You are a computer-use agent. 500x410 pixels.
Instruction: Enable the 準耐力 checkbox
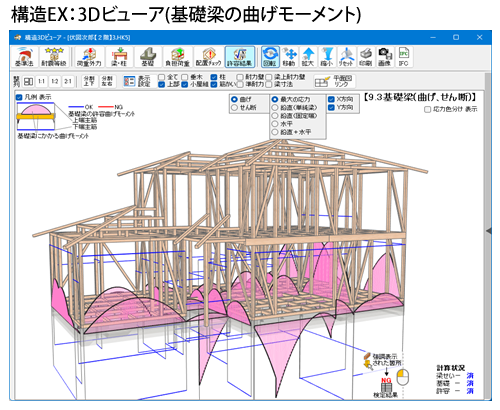(240, 85)
